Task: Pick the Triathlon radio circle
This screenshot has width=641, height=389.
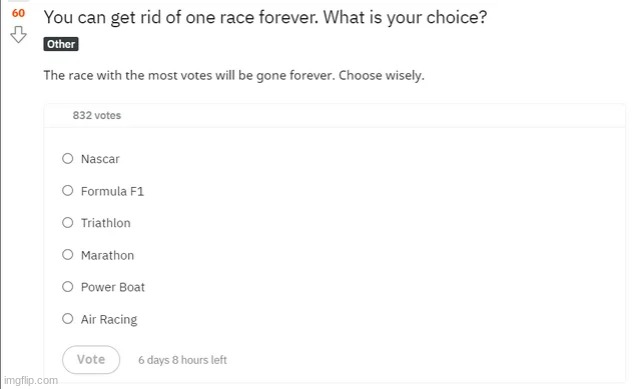Action: 67,223
